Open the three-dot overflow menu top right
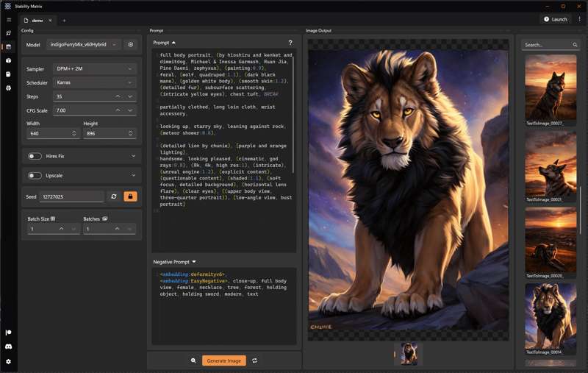Image resolution: width=588 pixels, height=373 pixels. click(x=579, y=19)
